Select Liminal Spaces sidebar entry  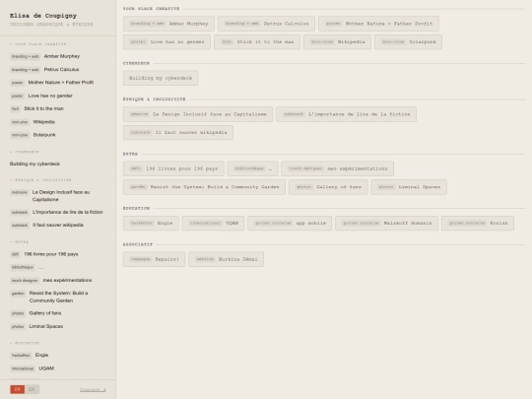(36, 326)
